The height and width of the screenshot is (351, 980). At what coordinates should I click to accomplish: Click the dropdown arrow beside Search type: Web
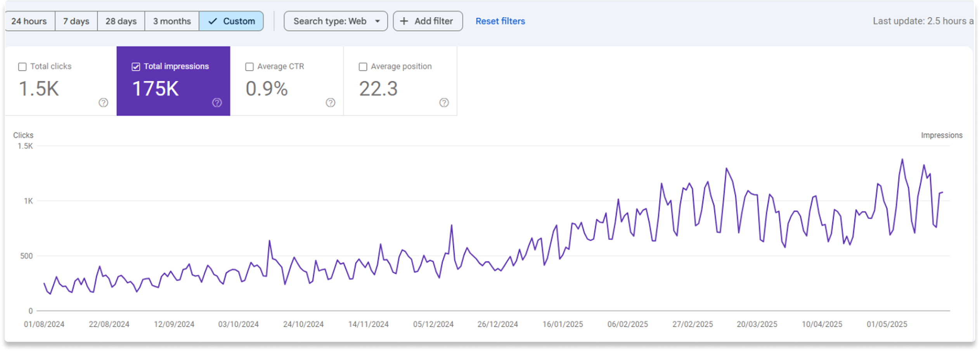pos(377,21)
